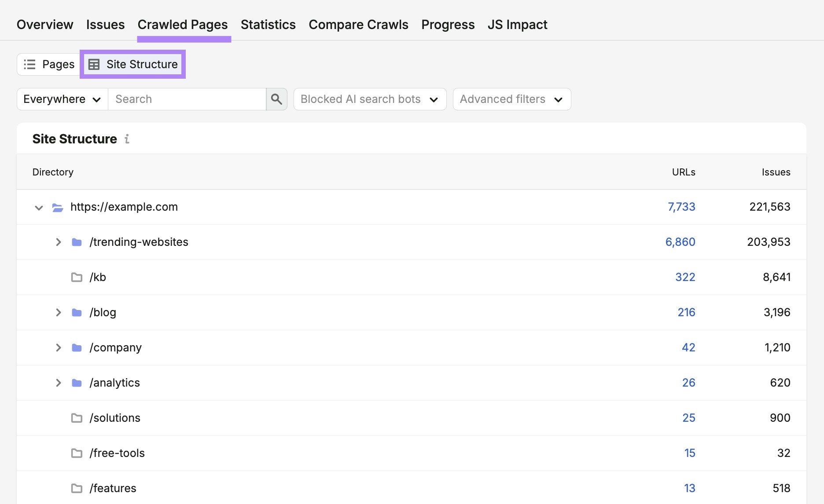Viewport: 824px width, 504px height.
Task: Click the folder icon beside /free-tools
Action: [x=77, y=453]
